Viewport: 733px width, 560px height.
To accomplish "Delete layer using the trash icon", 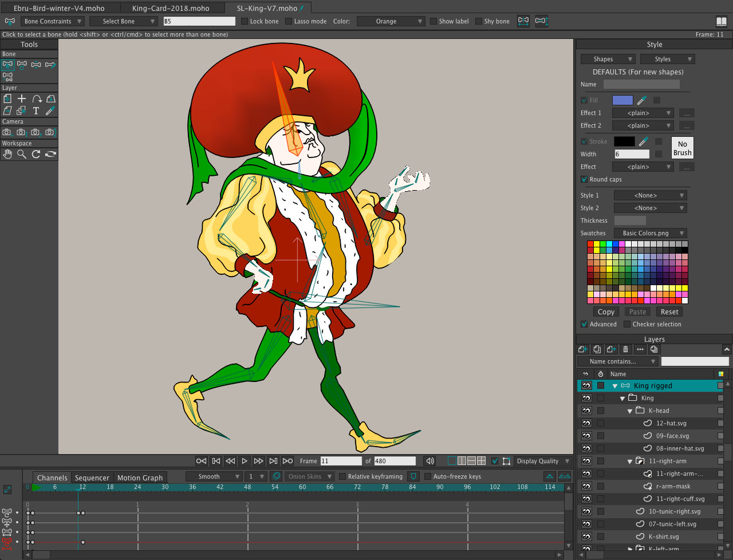I will pyautogui.click(x=625, y=349).
